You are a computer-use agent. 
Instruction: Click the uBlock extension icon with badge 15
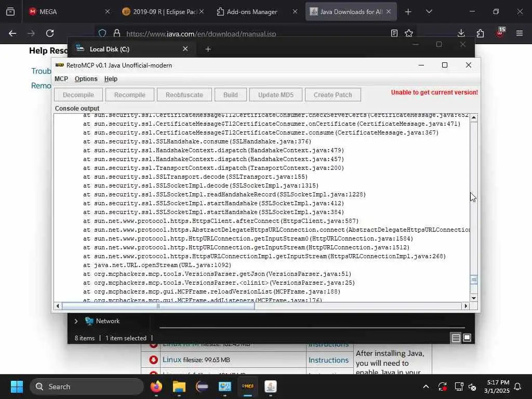(500, 33)
